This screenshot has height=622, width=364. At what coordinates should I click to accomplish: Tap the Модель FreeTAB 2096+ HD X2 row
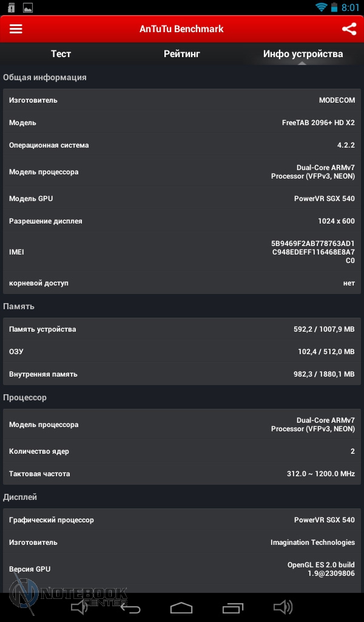(x=182, y=123)
